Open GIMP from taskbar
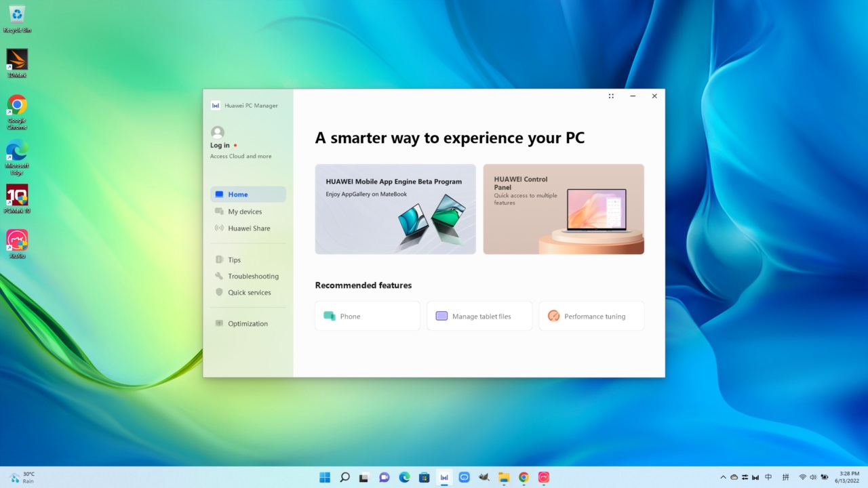 [x=484, y=477]
